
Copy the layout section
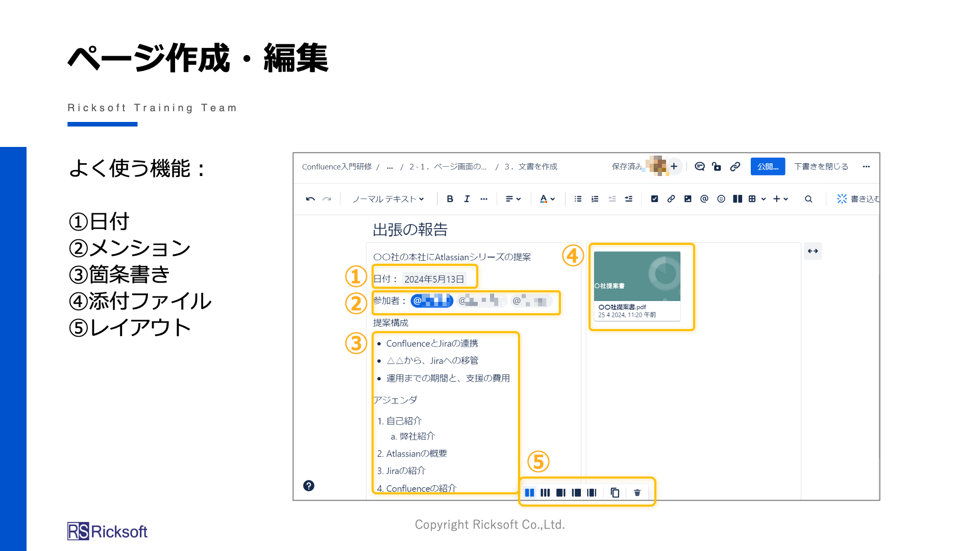coord(615,493)
